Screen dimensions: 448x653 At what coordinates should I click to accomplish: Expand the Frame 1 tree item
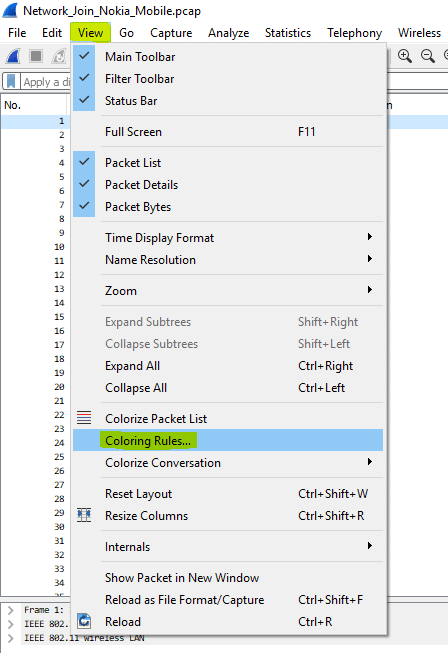pyautogui.click(x=11, y=610)
